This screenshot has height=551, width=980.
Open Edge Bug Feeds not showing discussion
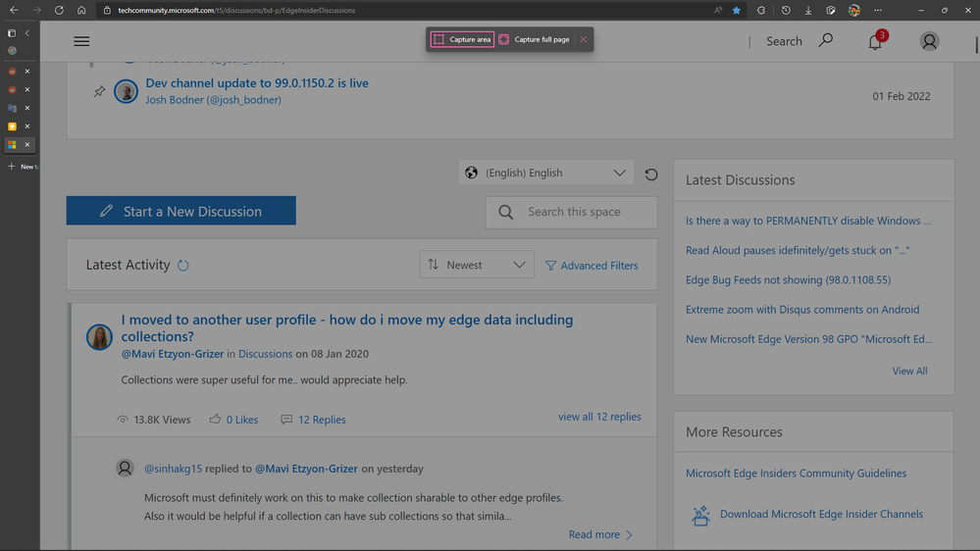click(788, 279)
